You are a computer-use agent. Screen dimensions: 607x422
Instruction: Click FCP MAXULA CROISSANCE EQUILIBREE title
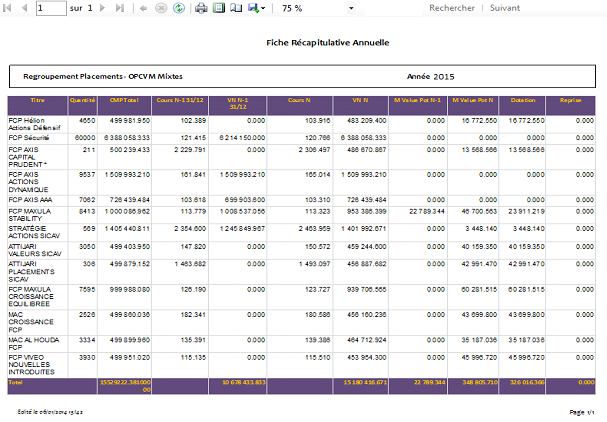31,297
